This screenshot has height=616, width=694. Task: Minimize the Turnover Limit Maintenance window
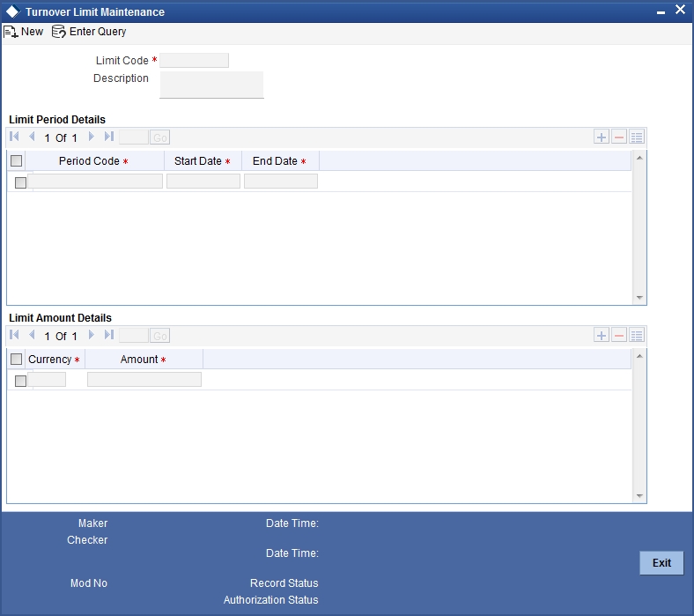[661, 12]
